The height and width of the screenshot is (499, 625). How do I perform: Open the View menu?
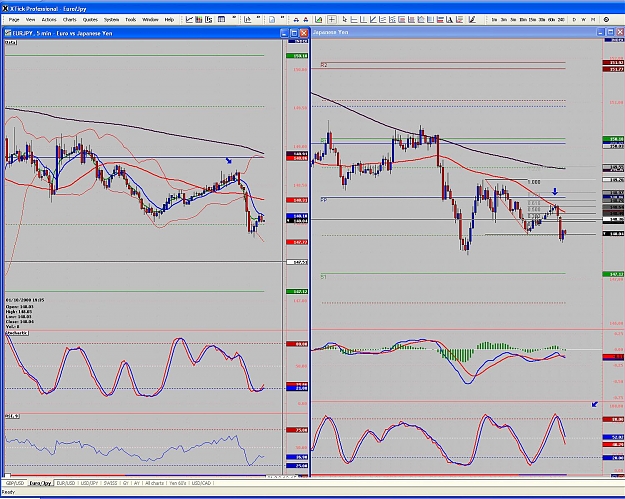pos(30,20)
